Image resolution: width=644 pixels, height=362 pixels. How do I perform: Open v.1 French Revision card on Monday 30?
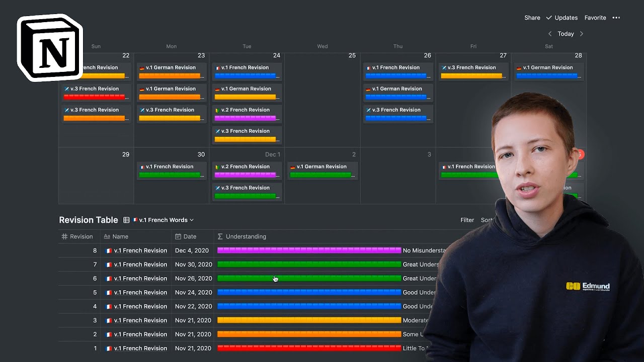(x=172, y=171)
